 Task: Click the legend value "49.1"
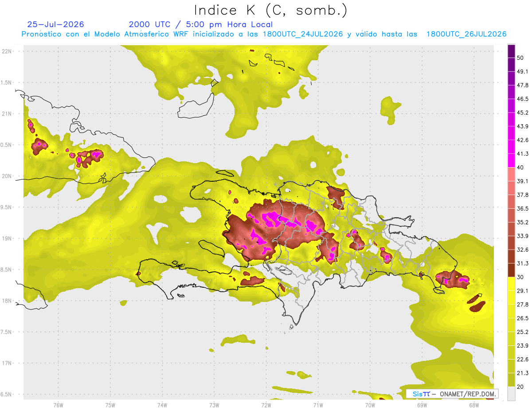coord(523,71)
